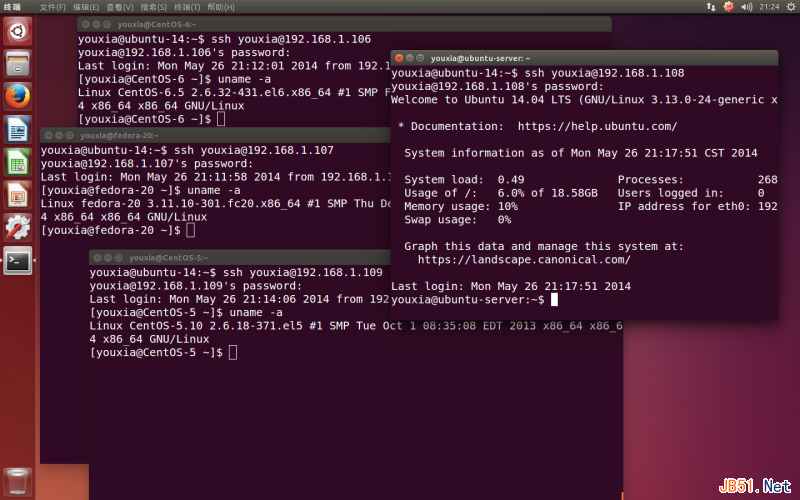800x500 pixels.
Task: Click the [youxia@CentOS-5 ~]$ empty prompt
Action: click(156, 353)
